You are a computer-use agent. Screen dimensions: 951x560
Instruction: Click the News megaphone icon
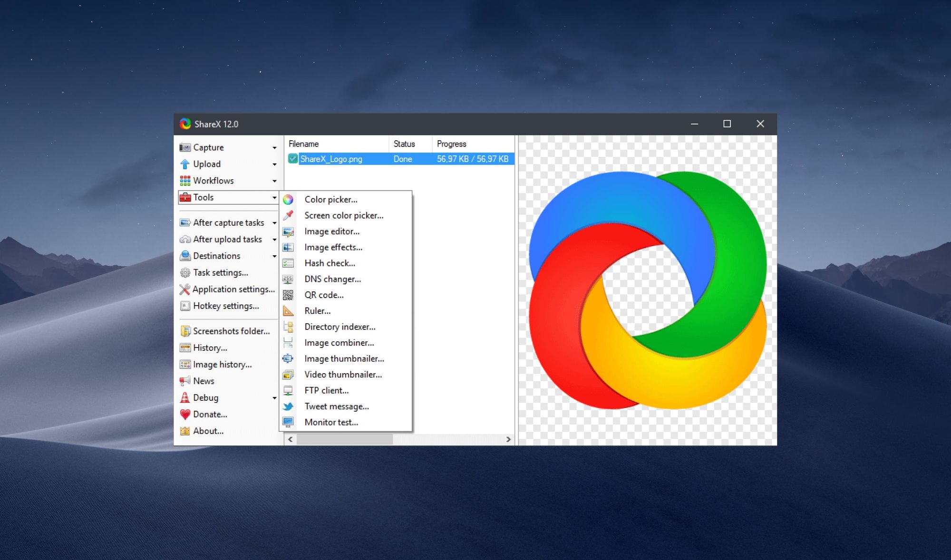[x=185, y=381]
